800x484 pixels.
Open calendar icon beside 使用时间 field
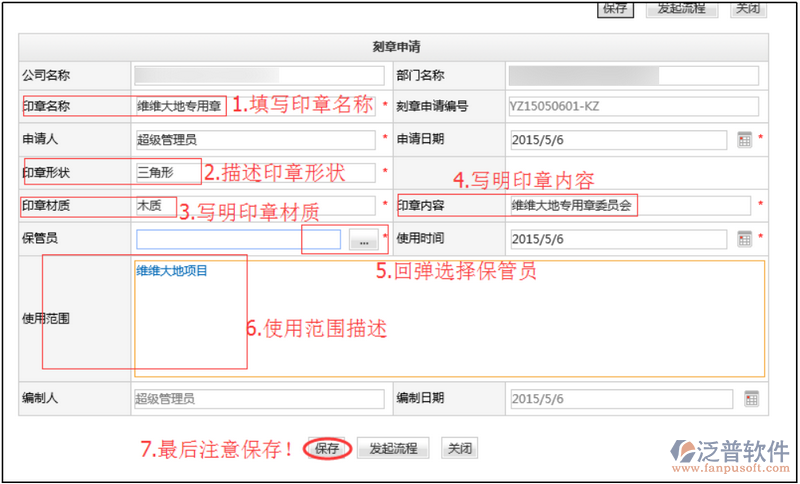click(744, 239)
